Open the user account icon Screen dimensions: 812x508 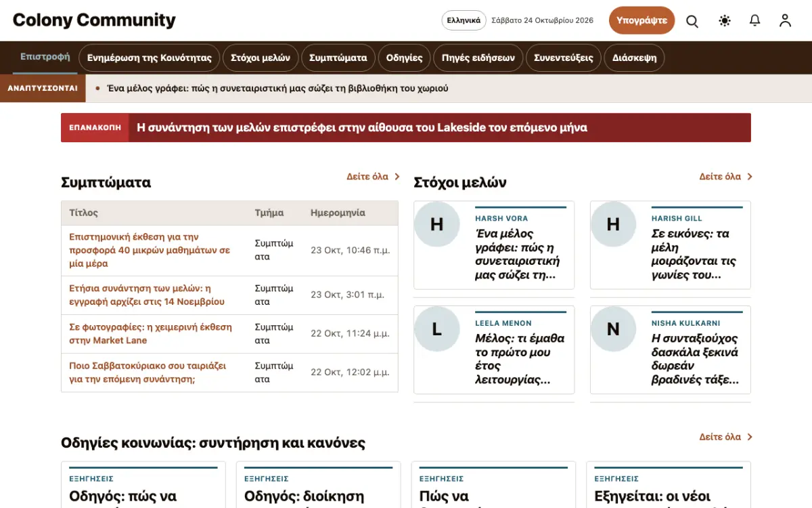pos(785,21)
